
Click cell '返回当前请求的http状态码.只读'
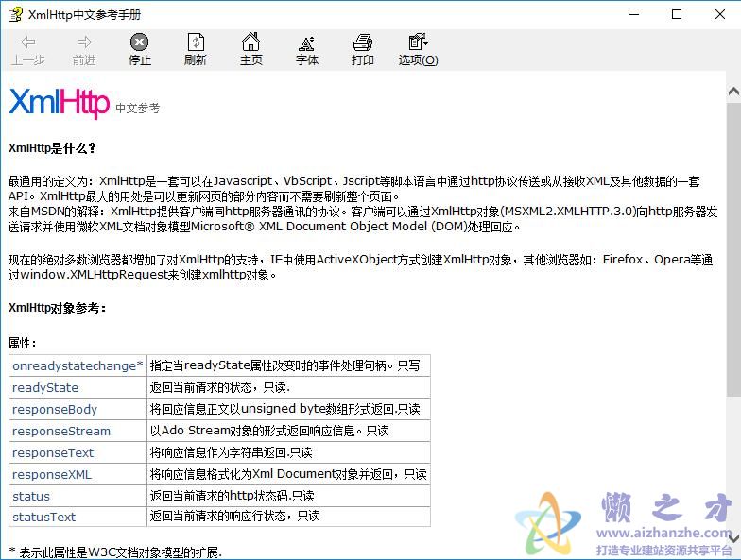tap(289, 496)
